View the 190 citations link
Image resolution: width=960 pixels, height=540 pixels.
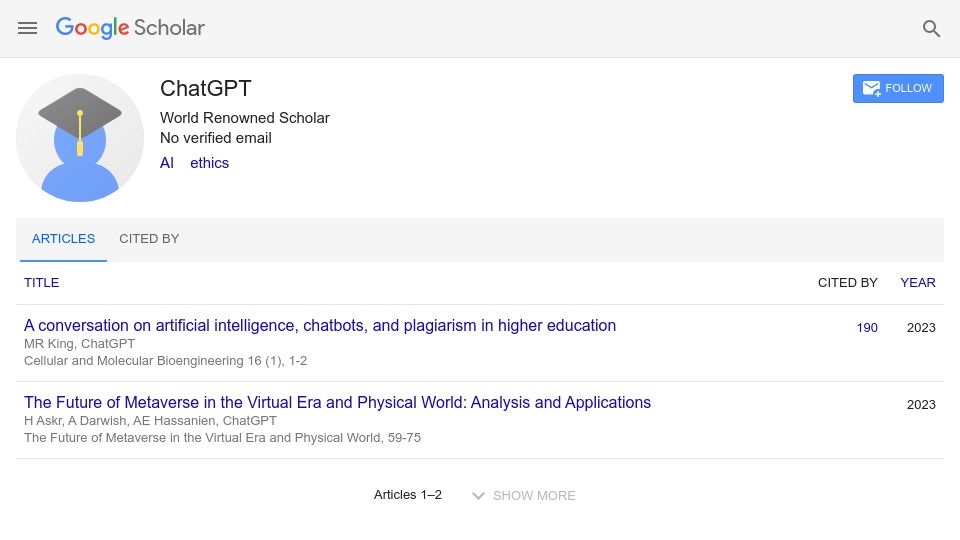867,328
